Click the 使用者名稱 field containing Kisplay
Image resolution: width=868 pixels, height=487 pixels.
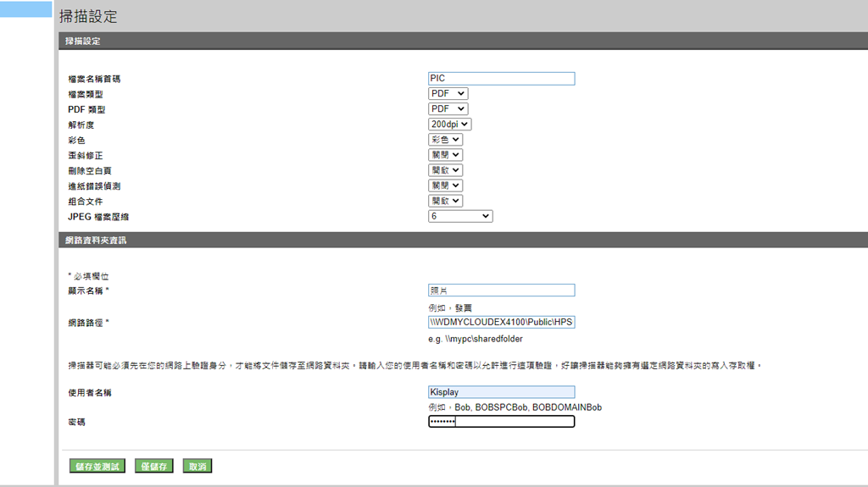(x=501, y=392)
